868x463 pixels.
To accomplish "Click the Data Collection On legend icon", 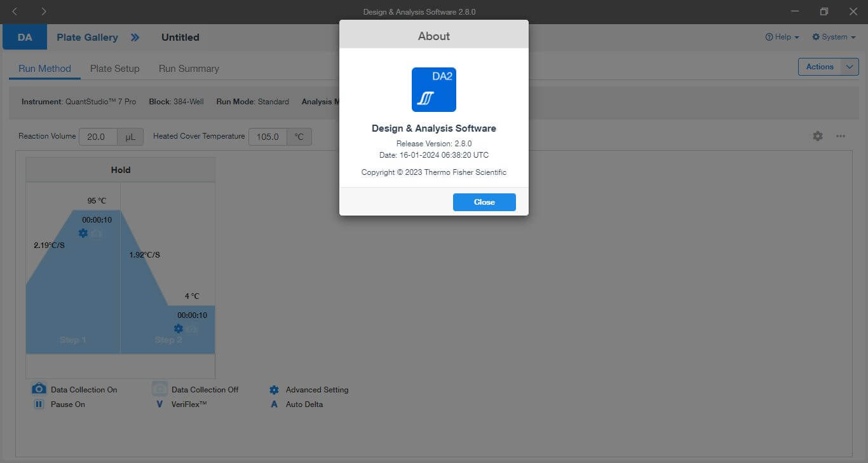I will [x=39, y=389].
